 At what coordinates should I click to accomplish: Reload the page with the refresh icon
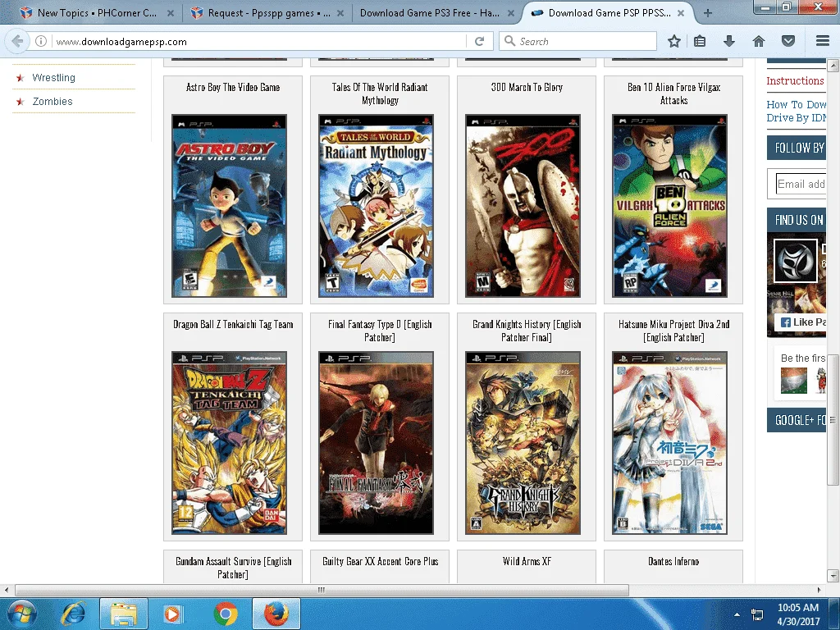coord(479,41)
